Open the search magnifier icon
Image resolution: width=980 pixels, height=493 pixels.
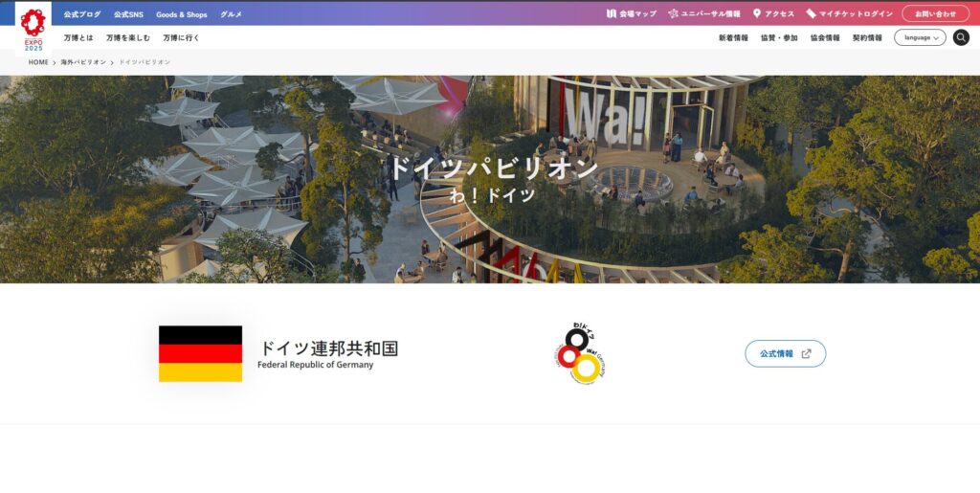click(x=961, y=37)
